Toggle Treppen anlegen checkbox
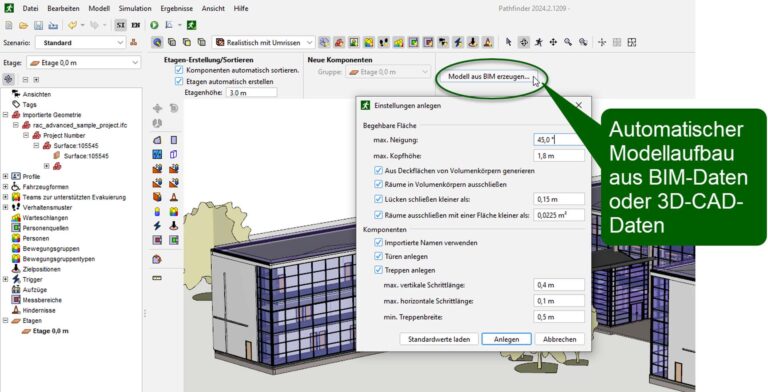This screenshot has width=768, height=392. pyautogui.click(x=378, y=270)
